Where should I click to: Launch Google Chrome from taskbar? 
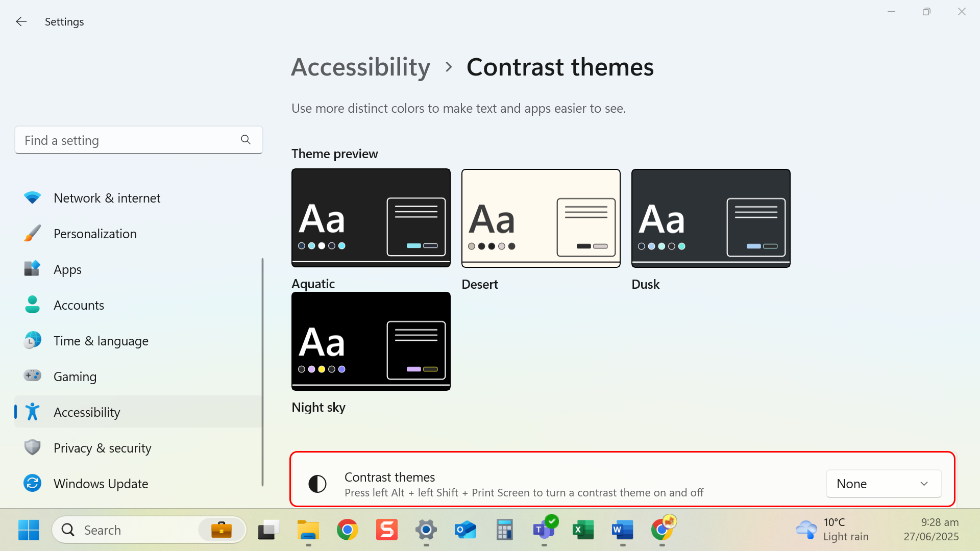[x=348, y=530]
